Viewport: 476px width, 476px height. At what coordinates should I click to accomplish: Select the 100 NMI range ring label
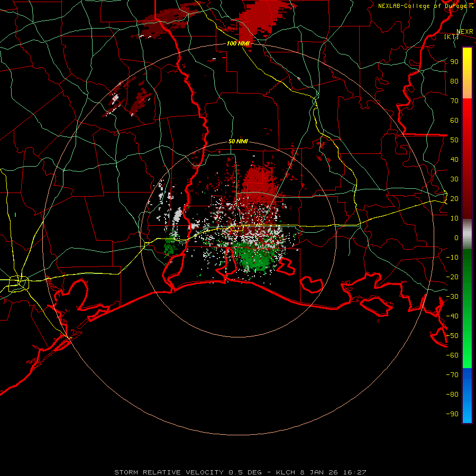tap(238, 43)
